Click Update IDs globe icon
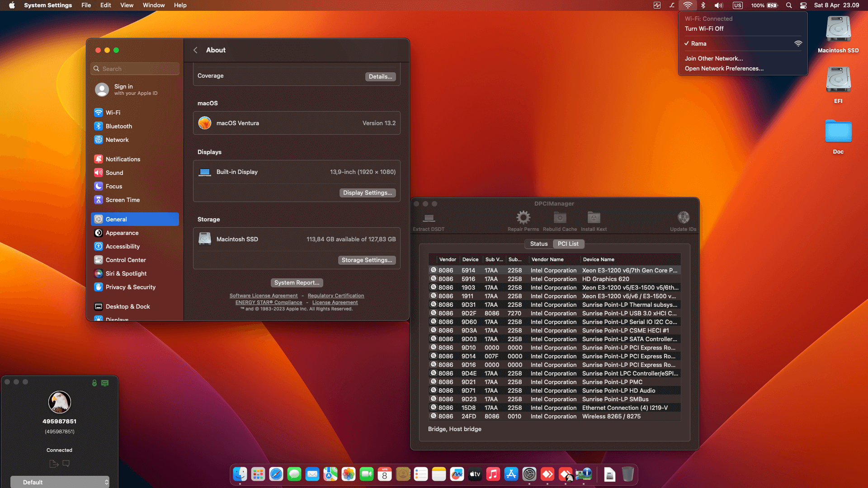The height and width of the screenshot is (488, 868). pyautogui.click(x=683, y=218)
